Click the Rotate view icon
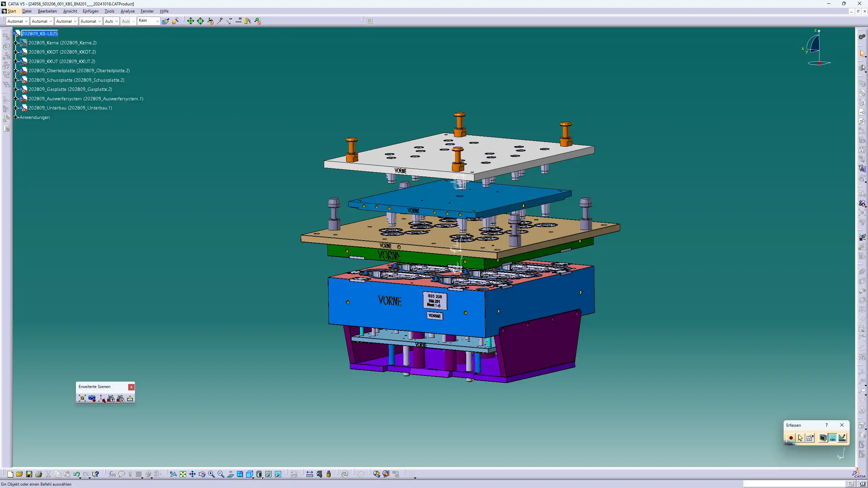The width and height of the screenshot is (868, 488). point(202,474)
